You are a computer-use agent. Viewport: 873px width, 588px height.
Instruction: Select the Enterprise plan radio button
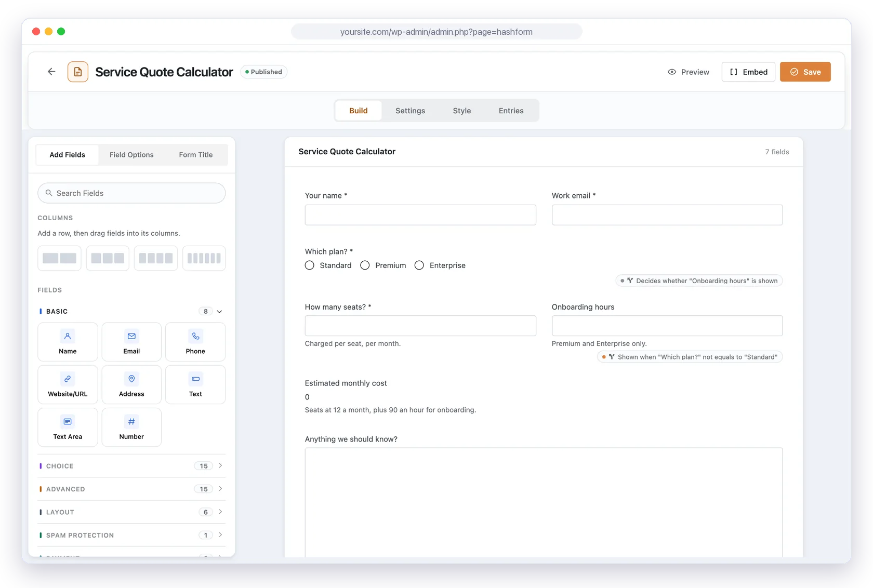[x=419, y=265]
